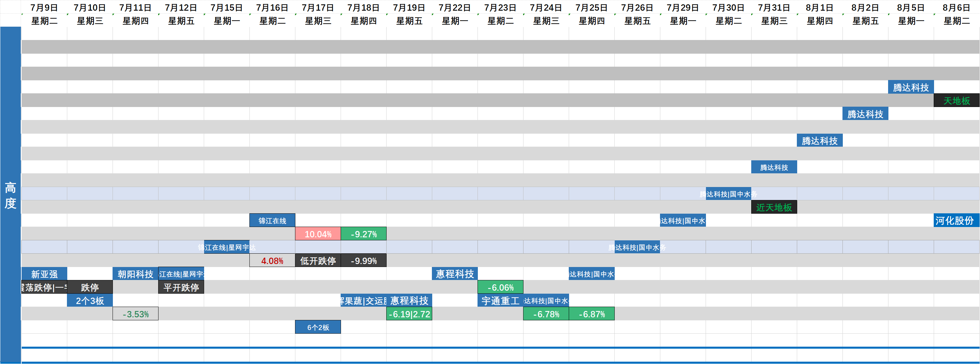Screen dimensions: 980x364
Task: Click the pink 10.04% cell
Action: pos(318,234)
